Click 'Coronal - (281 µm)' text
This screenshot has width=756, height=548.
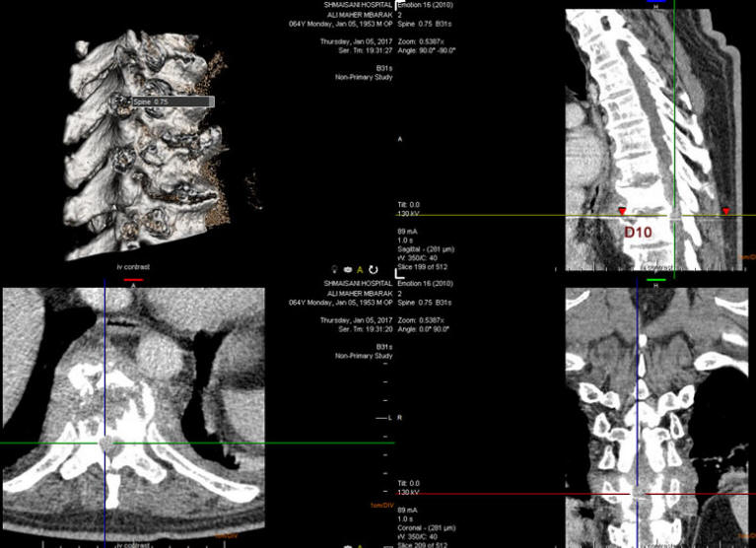point(426,527)
